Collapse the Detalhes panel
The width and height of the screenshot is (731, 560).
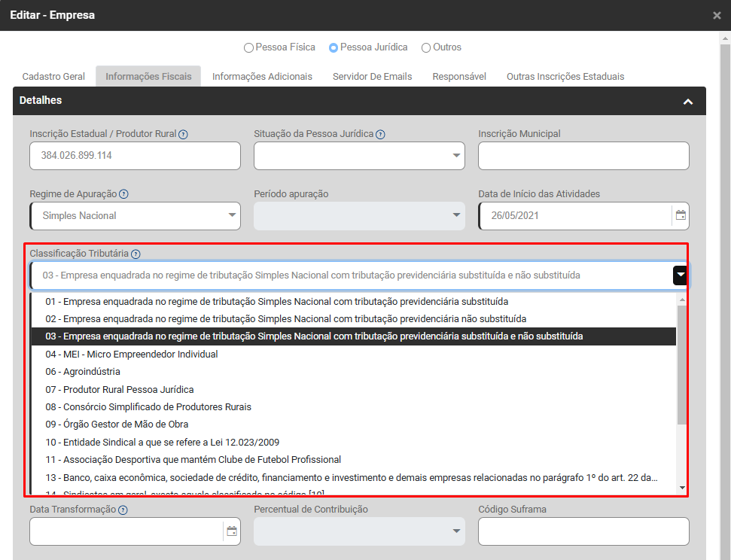(x=687, y=102)
